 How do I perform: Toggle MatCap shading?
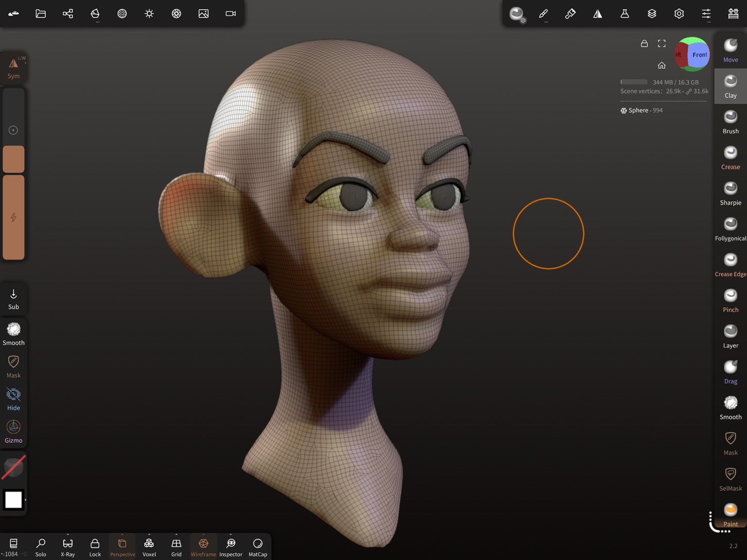click(x=258, y=547)
